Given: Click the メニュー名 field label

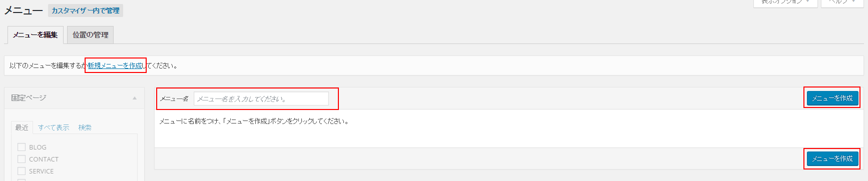Looking at the screenshot, I should (174, 98).
